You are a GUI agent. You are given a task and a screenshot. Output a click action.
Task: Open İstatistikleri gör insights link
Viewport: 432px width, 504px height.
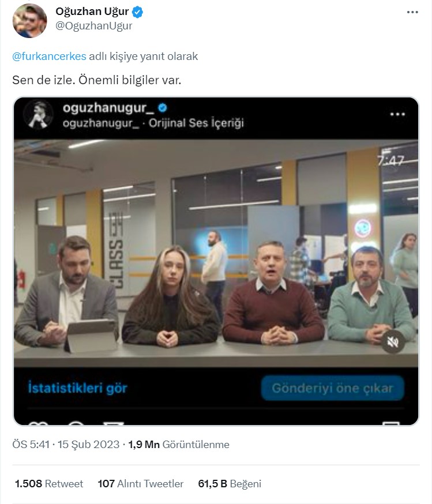click(78, 388)
